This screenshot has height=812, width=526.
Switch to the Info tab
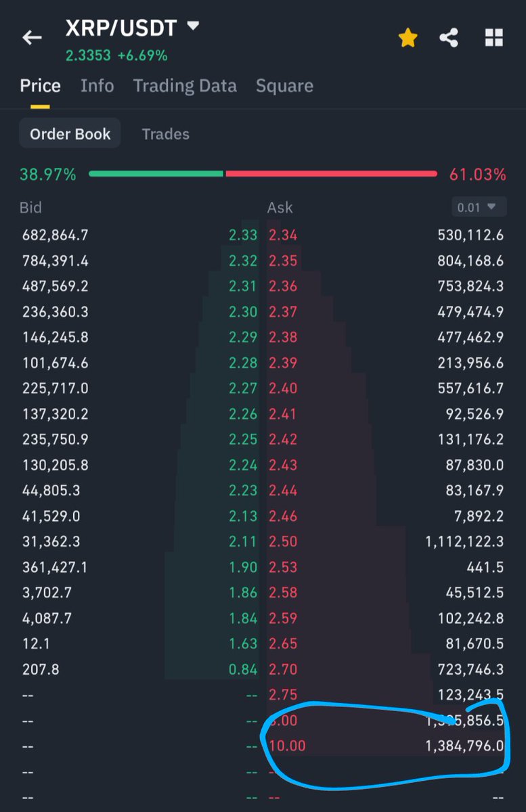pyautogui.click(x=97, y=86)
